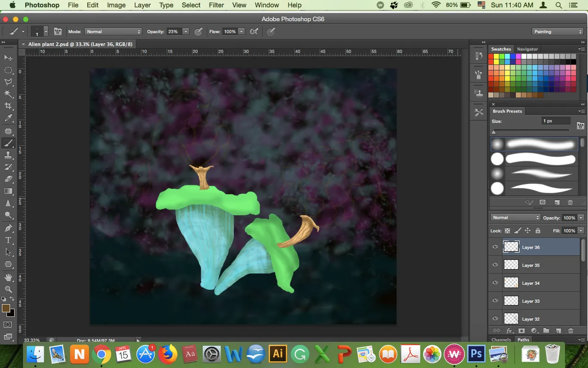Add a layer mask
588x368 pixels.
coord(522,331)
